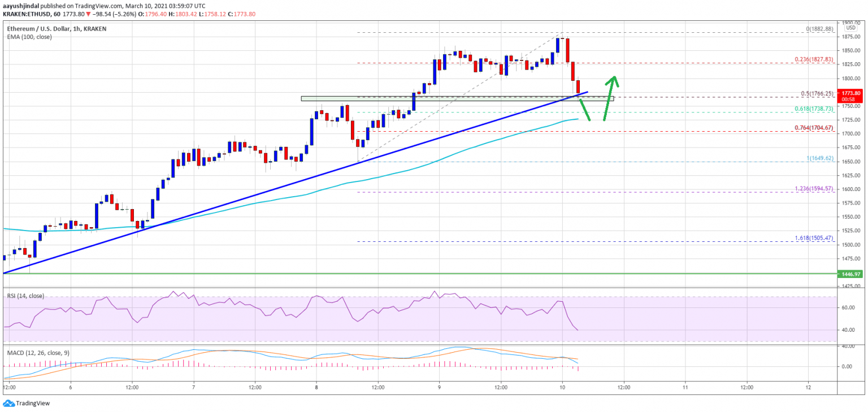Click the day 9 label on time axis

[x=439, y=388]
